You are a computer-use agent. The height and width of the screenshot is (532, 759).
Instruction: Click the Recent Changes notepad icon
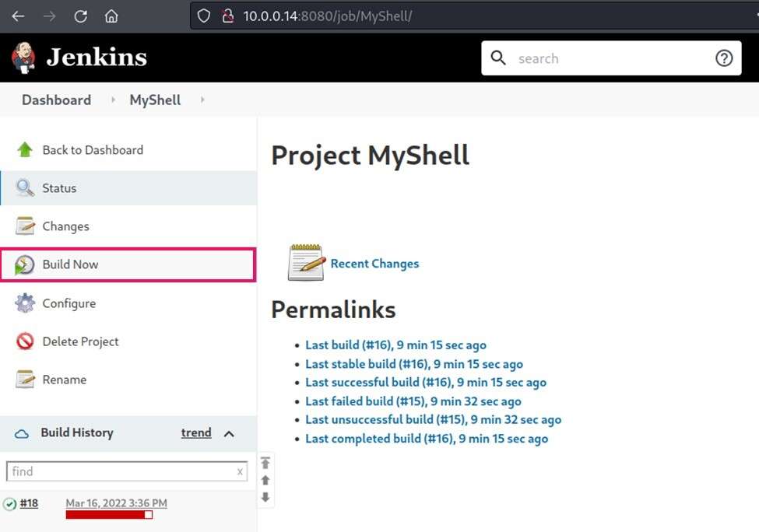pos(307,263)
